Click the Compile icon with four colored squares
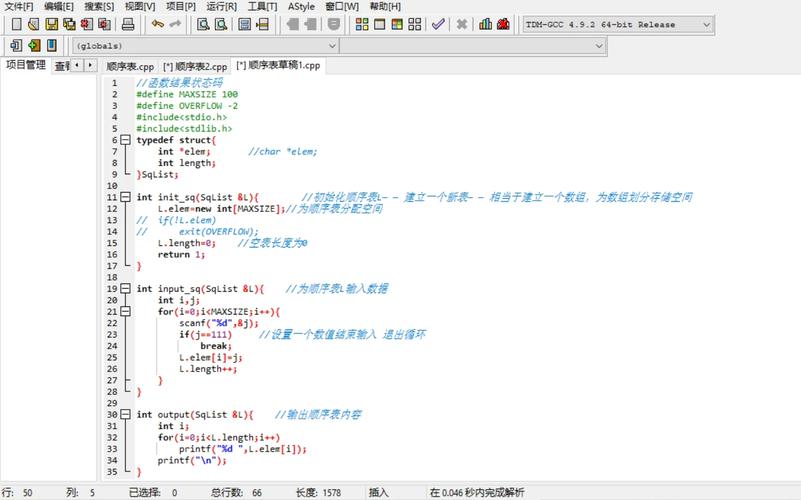Image resolution: width=801 pixels, height=500 pixels. (x=362, y=24)
